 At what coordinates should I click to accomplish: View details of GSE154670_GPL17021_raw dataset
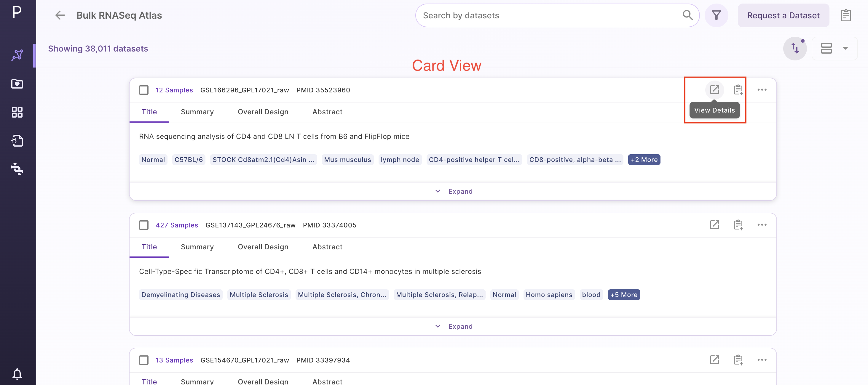[x=714, y=360]
